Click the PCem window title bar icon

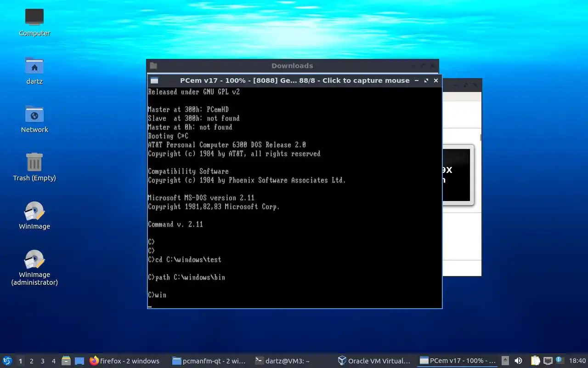point(154,80)
